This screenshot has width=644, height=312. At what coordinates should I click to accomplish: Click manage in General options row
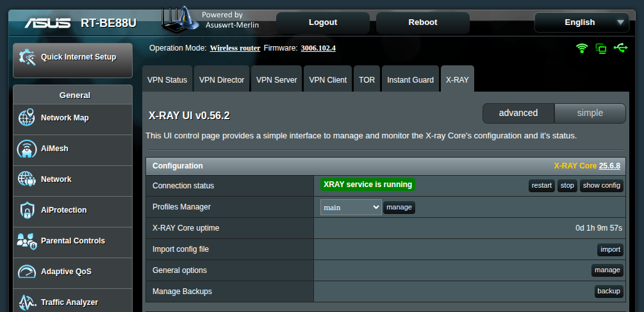(607, 270)
